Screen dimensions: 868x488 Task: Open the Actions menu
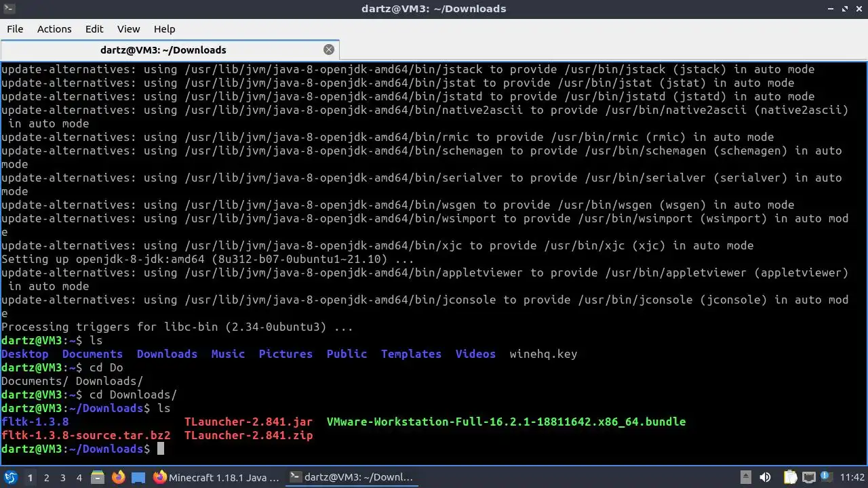54,29
